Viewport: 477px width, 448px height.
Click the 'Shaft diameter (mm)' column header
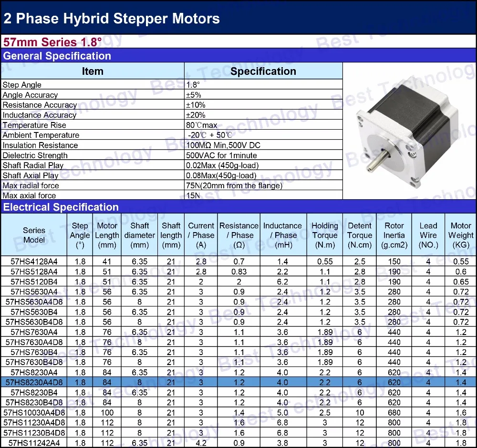click(140, 235)
